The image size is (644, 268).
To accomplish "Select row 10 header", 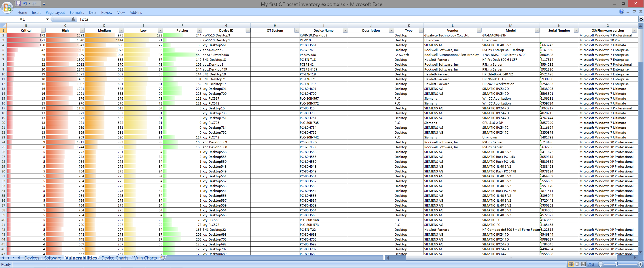I will coord(3,74).
